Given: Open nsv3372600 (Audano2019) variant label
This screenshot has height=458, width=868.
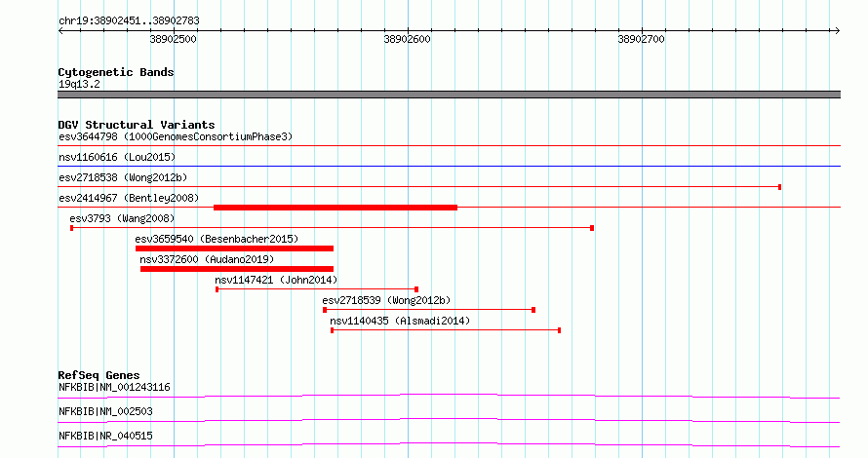Looking at the screenshot, I should [207, 259].
